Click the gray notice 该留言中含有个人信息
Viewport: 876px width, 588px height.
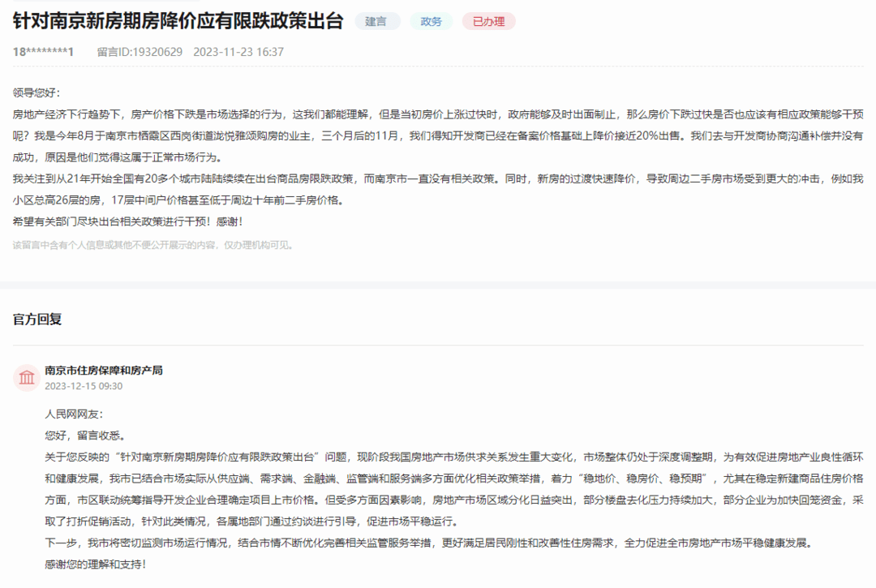pyautogui.click(x=153, y=245)
